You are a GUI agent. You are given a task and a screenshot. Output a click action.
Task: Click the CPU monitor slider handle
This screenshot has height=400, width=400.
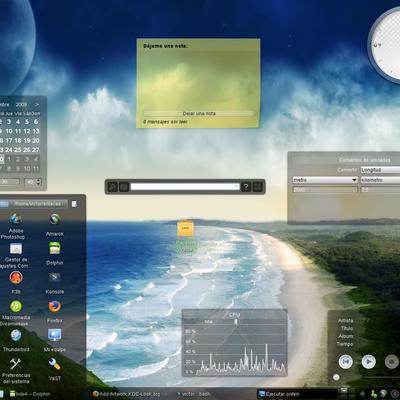236,322
